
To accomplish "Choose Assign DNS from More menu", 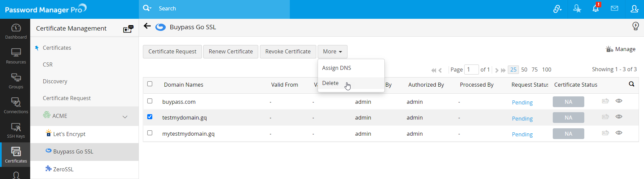I will coord(336,68).
